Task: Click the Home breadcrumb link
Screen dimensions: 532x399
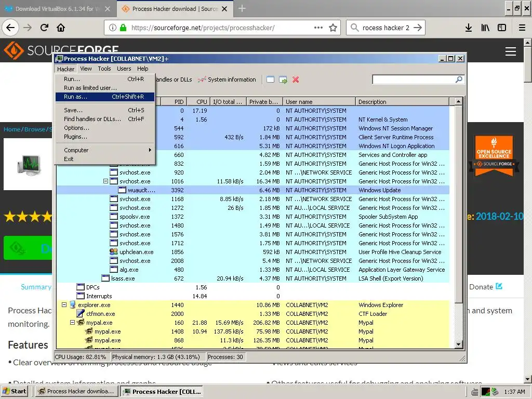Action: [x=12, y=129]
